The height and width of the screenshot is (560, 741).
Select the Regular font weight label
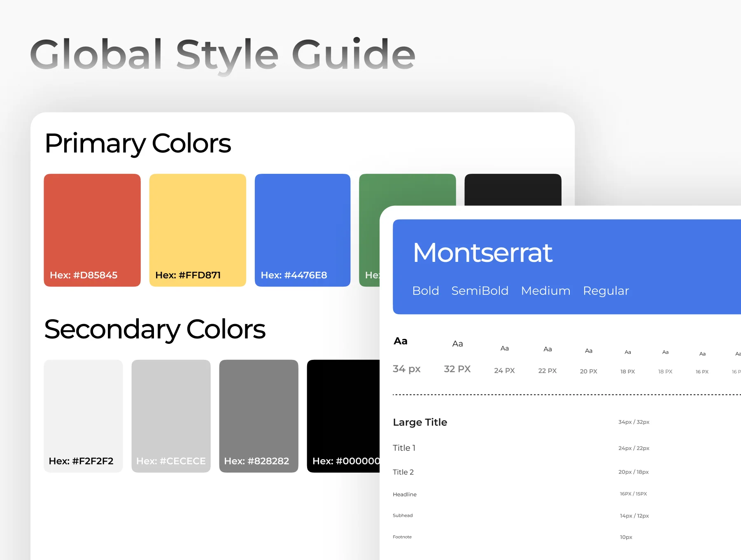click(606, 291)
